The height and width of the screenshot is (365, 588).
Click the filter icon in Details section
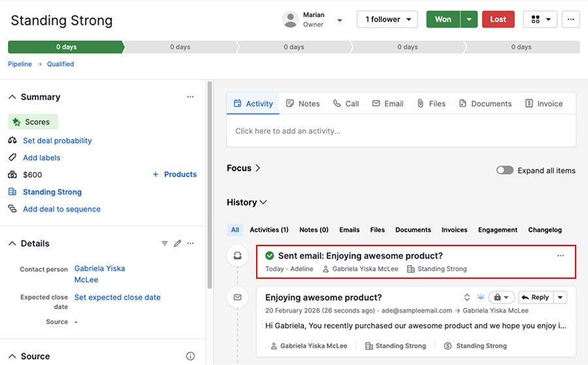(165, 244)
